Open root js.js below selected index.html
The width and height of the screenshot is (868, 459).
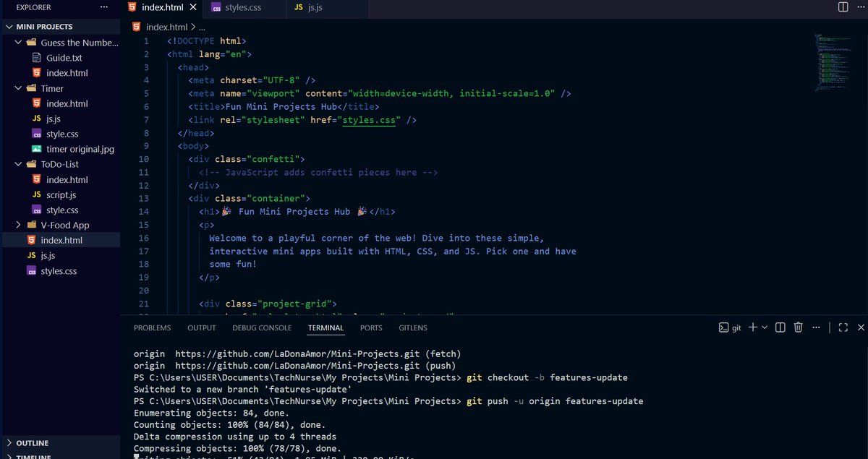[x=60, y=255]
